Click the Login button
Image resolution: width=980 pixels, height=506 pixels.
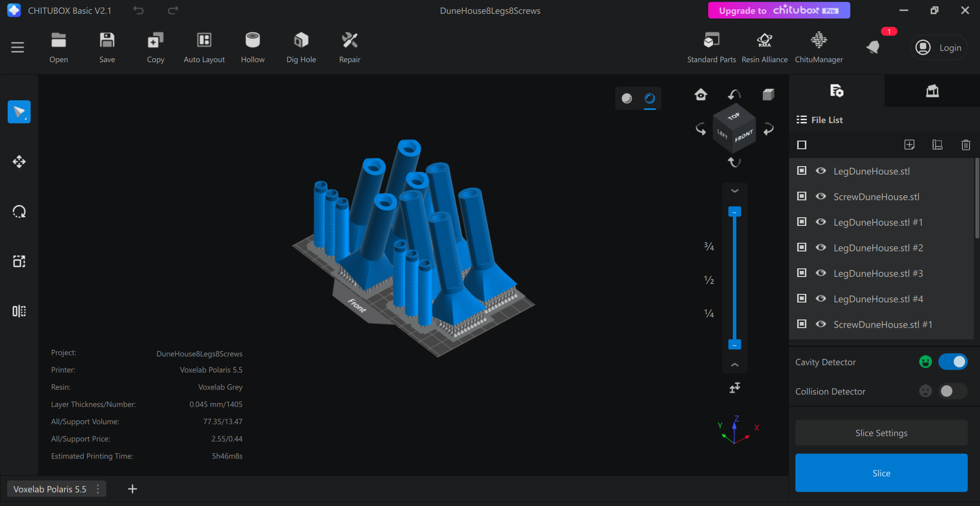click(x=939, y=48)
